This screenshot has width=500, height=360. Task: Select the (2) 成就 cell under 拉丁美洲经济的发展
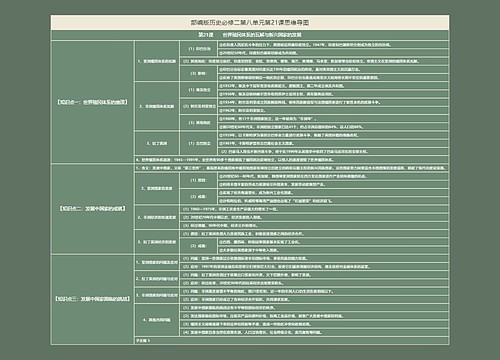click(x=199, y=246)
